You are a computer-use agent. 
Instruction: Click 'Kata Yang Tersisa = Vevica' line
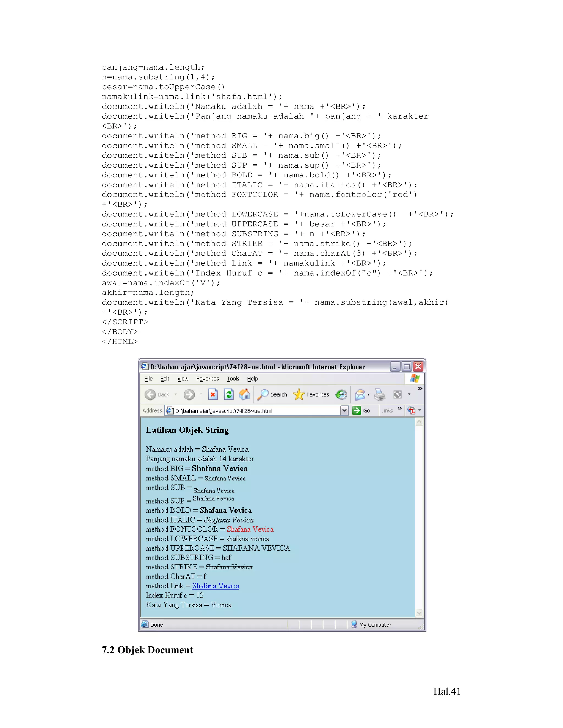coord(188,605)
